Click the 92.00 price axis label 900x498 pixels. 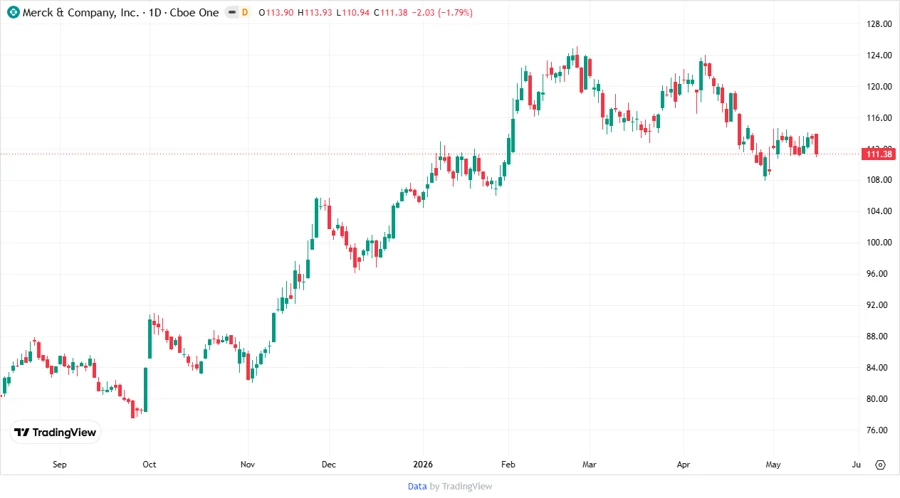879,305
